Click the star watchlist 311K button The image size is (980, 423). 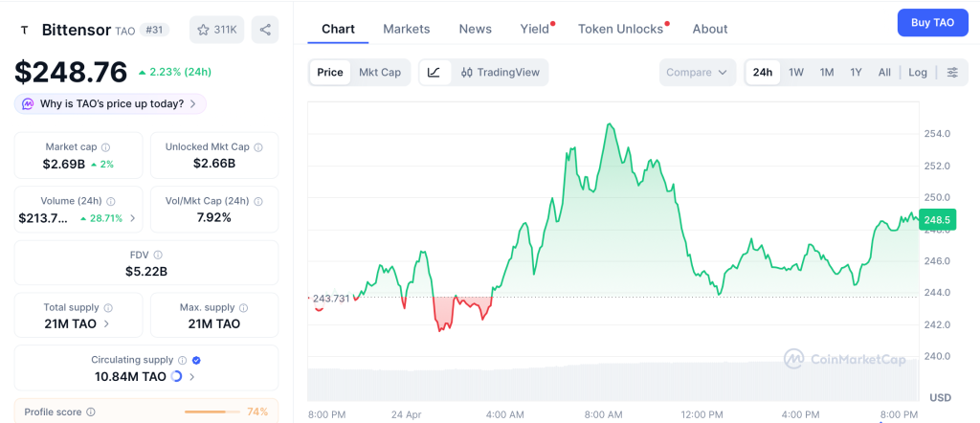click(x=216, y=30)
